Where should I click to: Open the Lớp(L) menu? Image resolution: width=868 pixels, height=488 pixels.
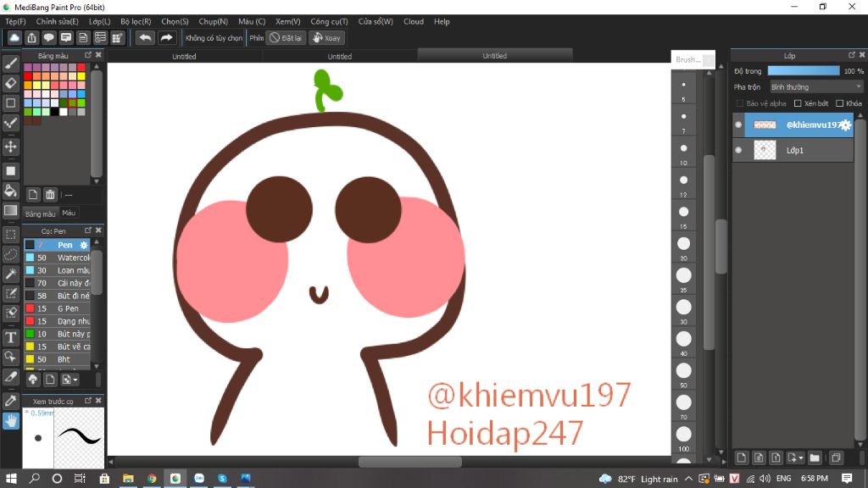tap(100, 21)
